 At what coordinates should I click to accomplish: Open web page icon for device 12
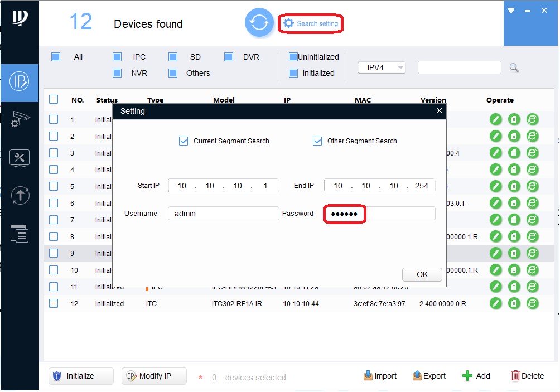(533, 303)
